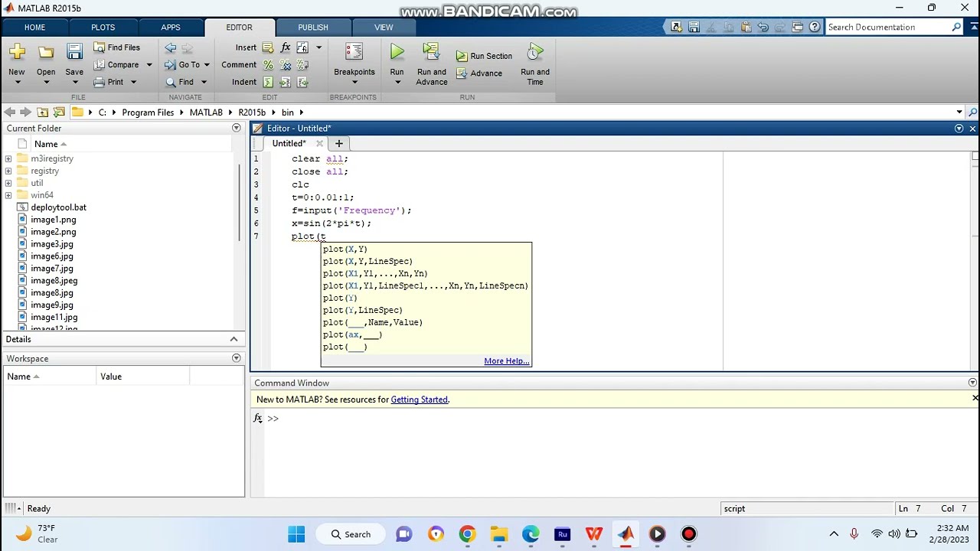Click the help question mark icon
Image resolution: width=980 pixels, height=551 pixels.
tap(814, 27)
